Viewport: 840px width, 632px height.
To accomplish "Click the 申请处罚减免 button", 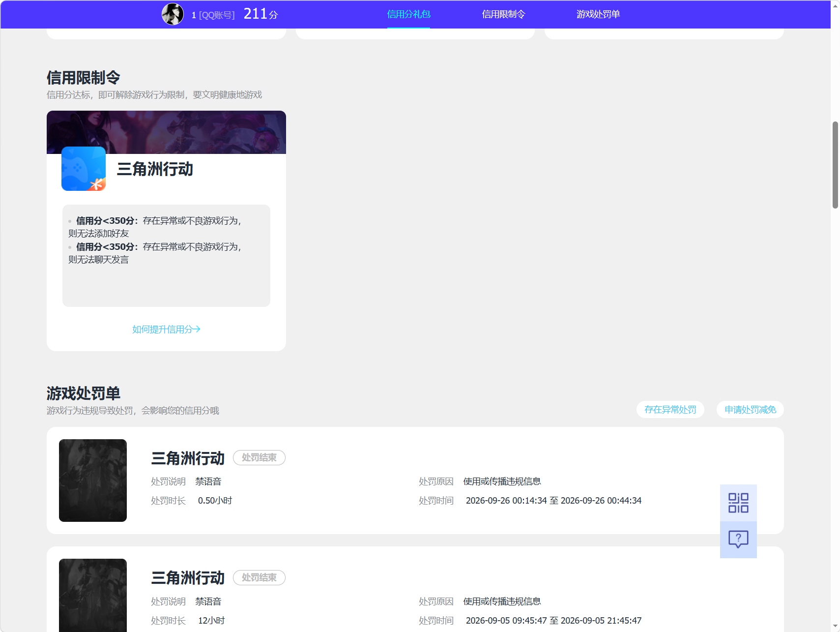I will (x=750, y=410).
